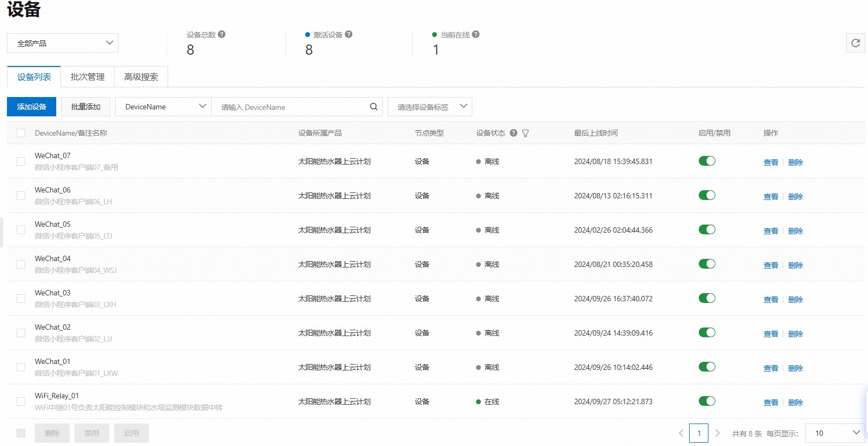Click the WiFi_Relay_01 device name
Screen dimensions: 868x446
57,396
